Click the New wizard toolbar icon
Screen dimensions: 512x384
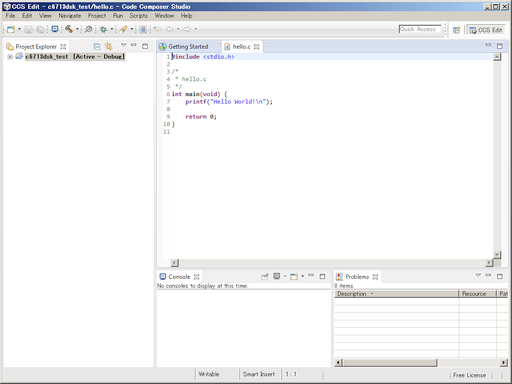pos(11,29)
